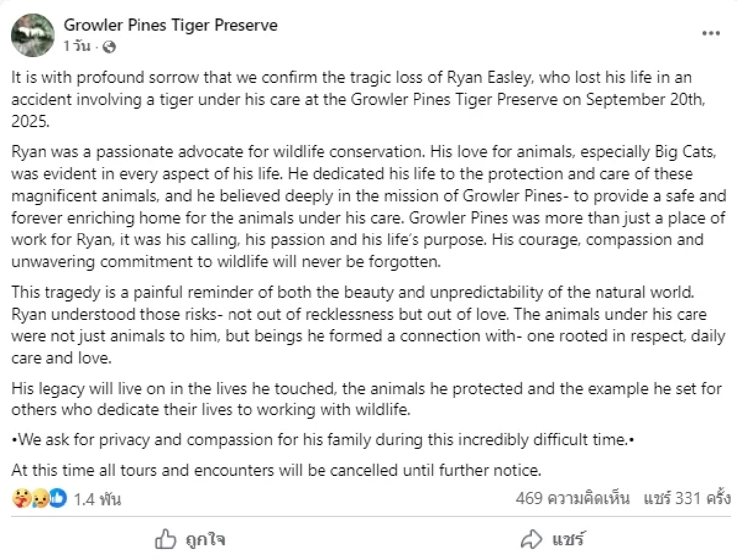Open the Growler Pines page profile picture
Viewport: 737px width, 560px height.
pos(33,35)
